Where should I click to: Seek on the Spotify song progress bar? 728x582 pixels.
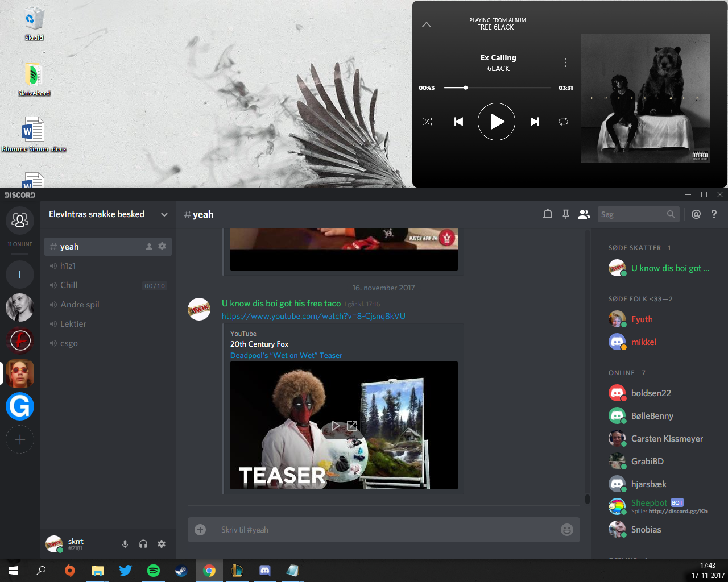pyautogui.click(x=498, y=88)
